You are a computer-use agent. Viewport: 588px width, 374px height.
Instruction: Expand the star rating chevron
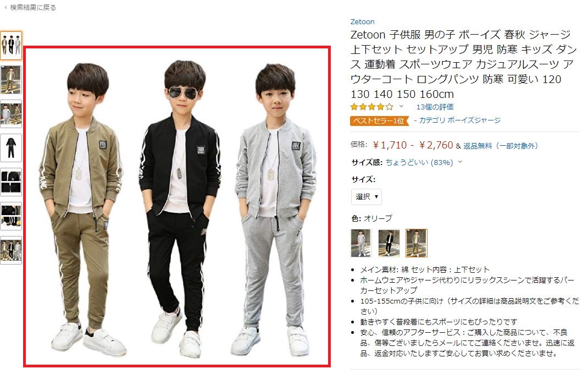[x=401, y=107]
